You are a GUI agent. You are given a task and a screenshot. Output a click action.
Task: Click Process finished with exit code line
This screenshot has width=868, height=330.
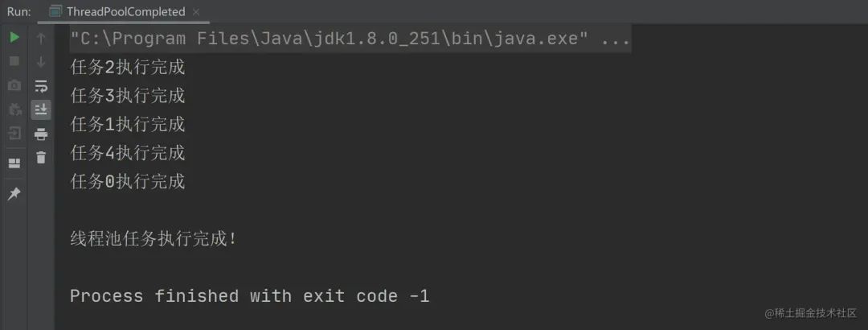click(250, 296)
